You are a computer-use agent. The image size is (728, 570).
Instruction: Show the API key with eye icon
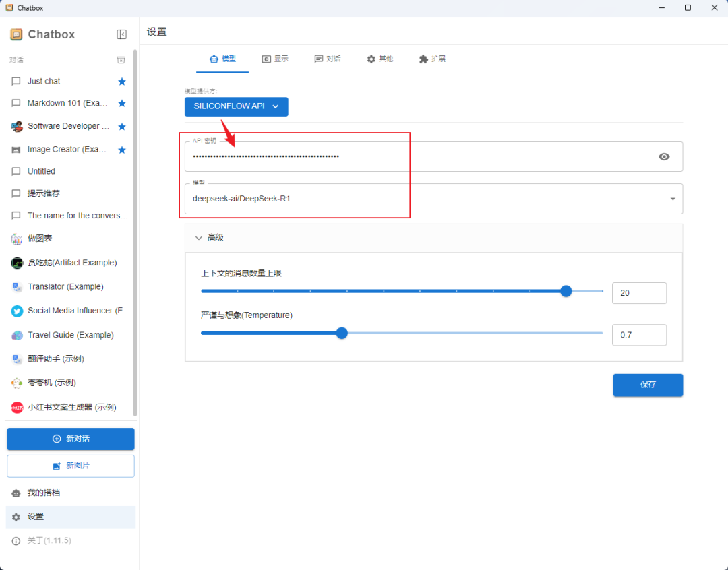click(664, 157)
